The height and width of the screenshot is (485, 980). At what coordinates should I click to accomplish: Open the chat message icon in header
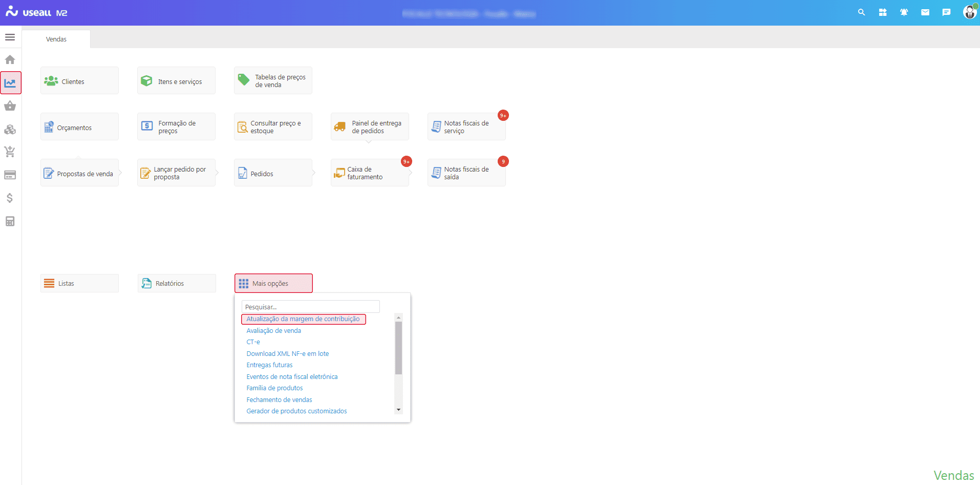pyautogui.click(x=946, y=12)
